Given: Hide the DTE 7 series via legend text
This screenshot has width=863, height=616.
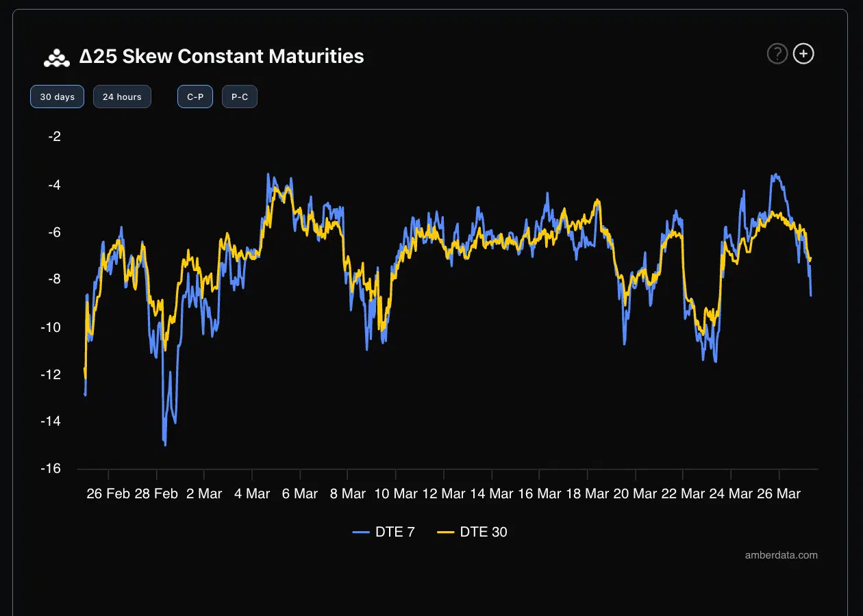Looking at the screenshot, I should click(x=395, y=532).
